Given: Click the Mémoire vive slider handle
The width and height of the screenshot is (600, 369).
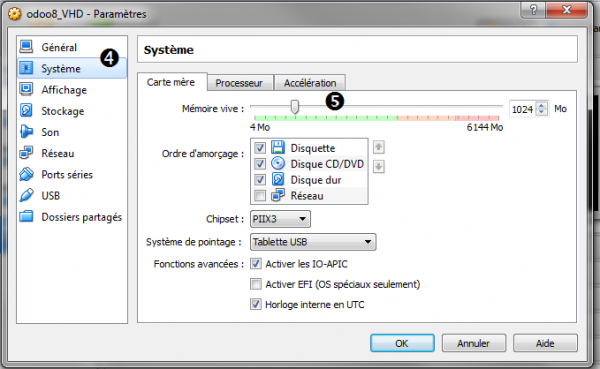Looking at the screenshot, I should pyautogui.click(x=294, y=107).
